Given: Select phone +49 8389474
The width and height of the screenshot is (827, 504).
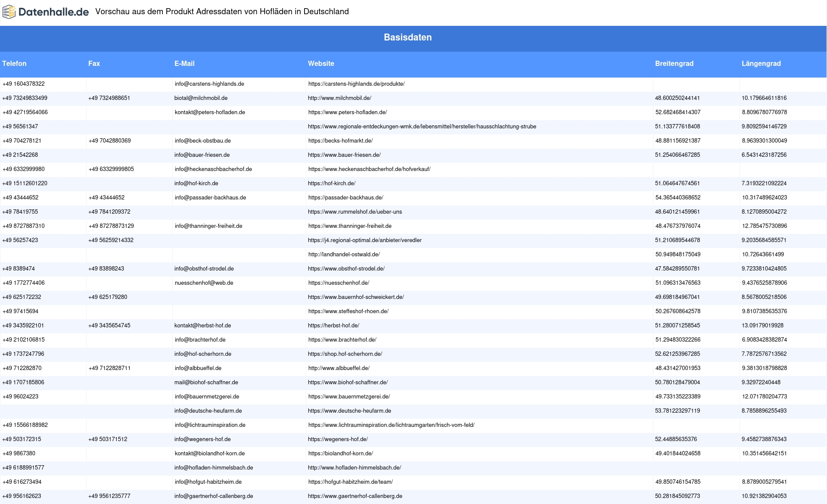Looking at the screenshot, I should point(19,269).
